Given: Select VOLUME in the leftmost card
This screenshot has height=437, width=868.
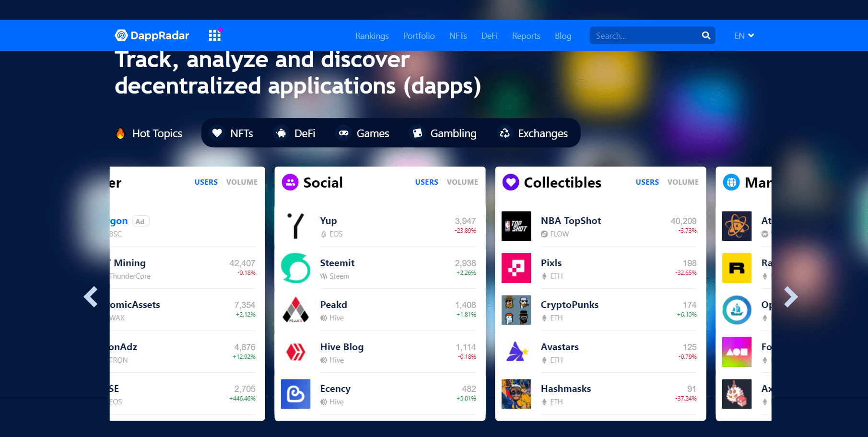Looking at the screenshot, I should 242,182.
